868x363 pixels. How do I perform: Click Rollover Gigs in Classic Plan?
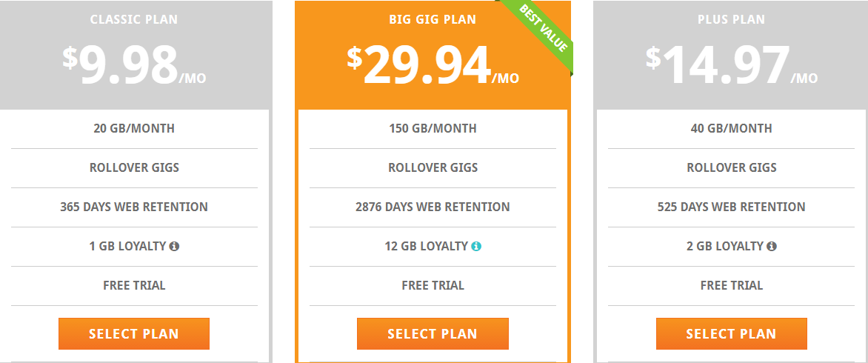pyautogui.click(x=134, y=167)
